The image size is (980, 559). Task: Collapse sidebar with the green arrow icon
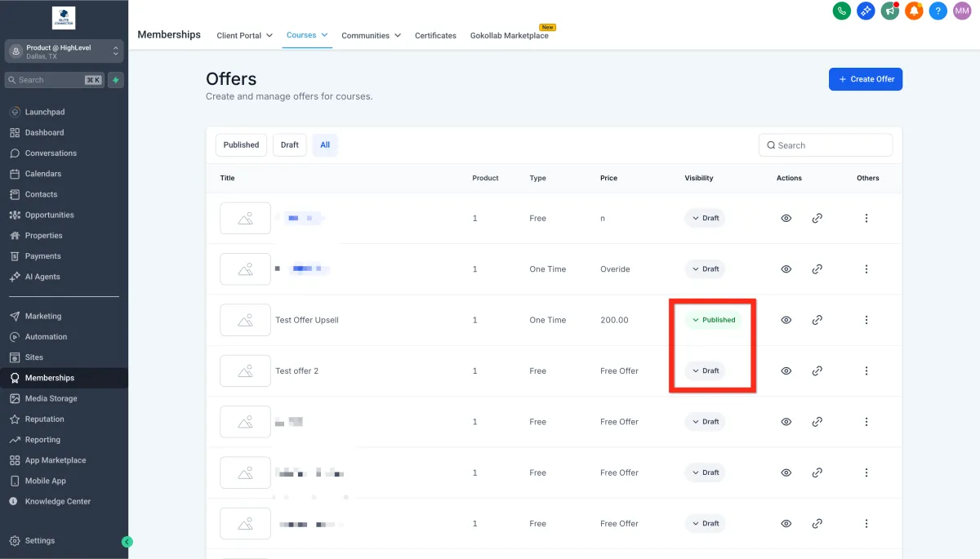127,541
